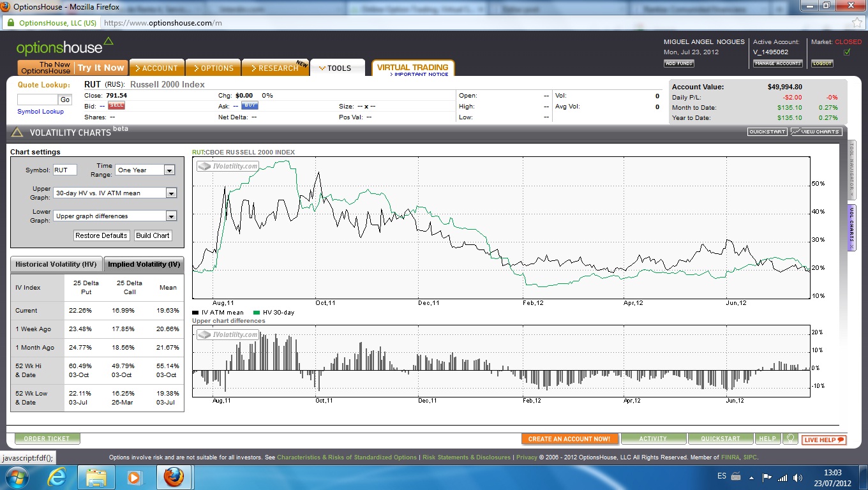The height and width of the screenshot is (490, 868).
Task: Open the vertical Tool Navigator side tab
Action: (x=851, y=170)
